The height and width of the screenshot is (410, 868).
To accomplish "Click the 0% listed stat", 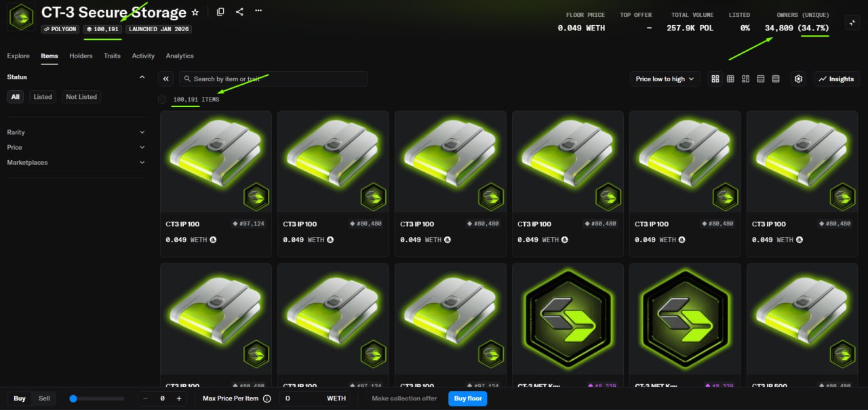I will click(x=745, y=28).
